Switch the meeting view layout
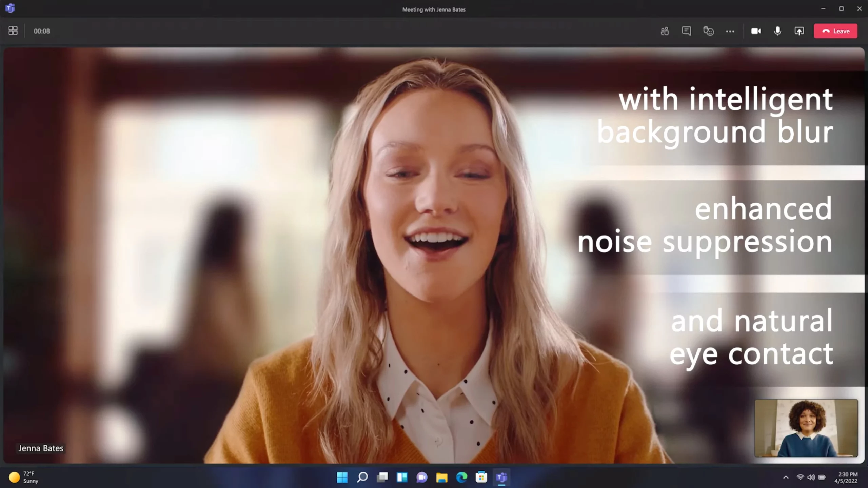Image resolution: width=868 pixels, height=488 pixels. coord(13,30)
